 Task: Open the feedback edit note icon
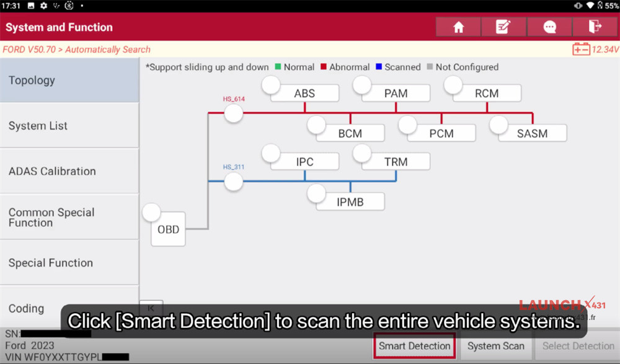click(503, 27)
